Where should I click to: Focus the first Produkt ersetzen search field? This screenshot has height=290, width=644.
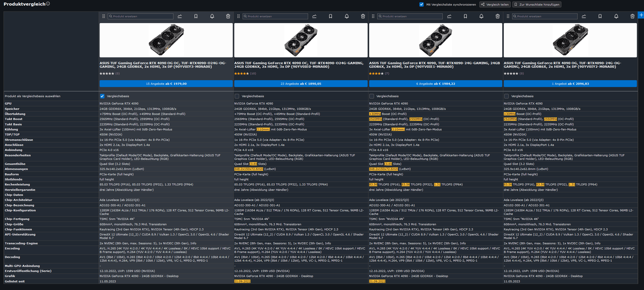(140, 16)
